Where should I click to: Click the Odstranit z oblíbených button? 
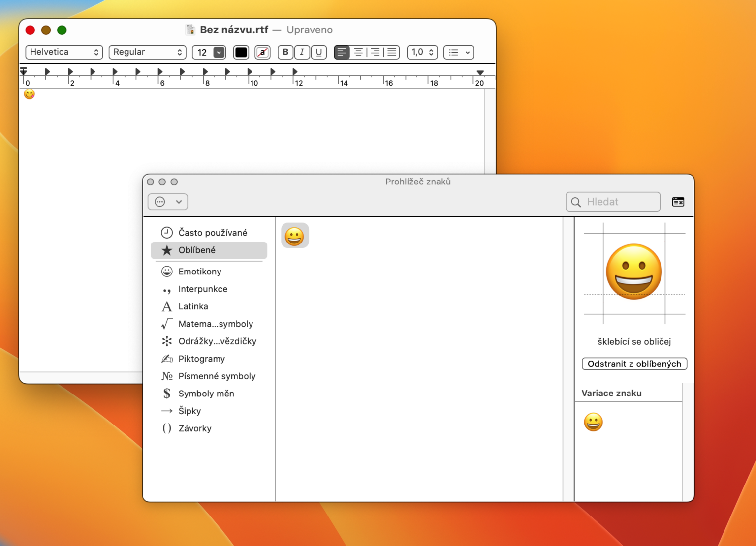634,364
